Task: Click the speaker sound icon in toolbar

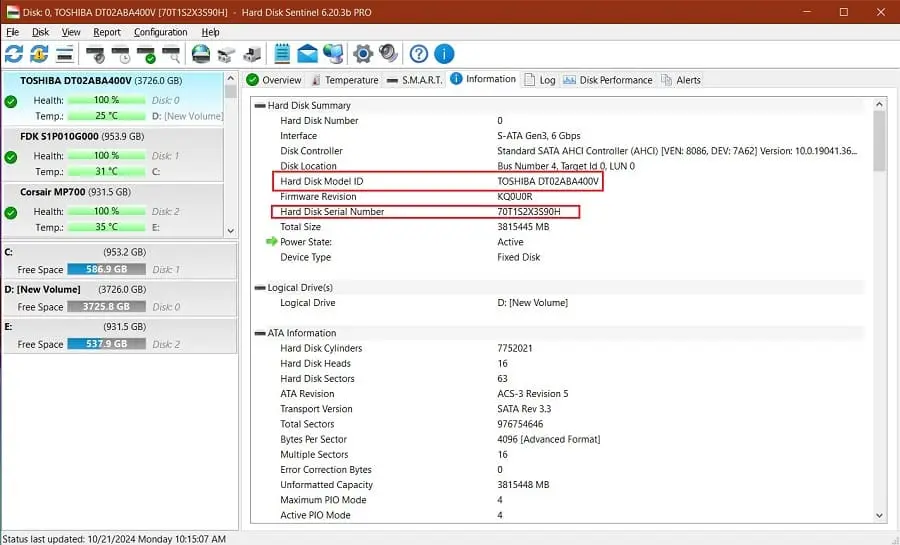Action: tap(389, 54)
